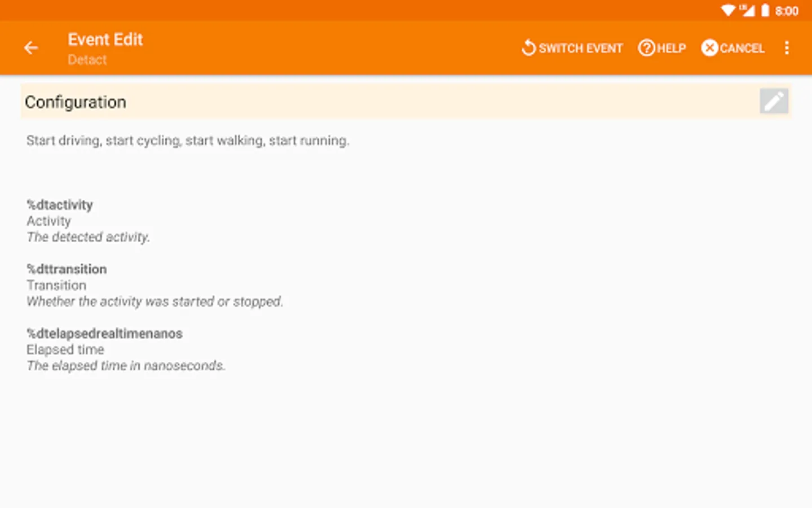Select the %dtactivity variable name
This screenshot has width=812, height=508.
tap(60, 205)
